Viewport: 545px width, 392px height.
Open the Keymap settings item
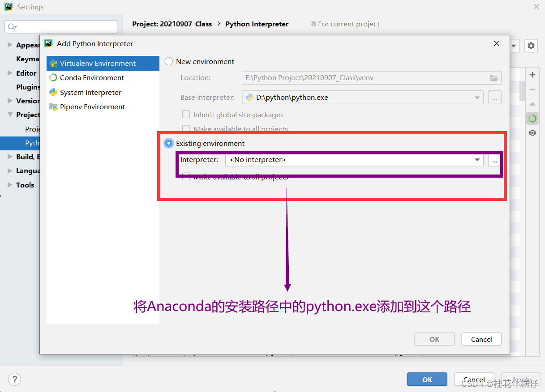tap(28, 59)
